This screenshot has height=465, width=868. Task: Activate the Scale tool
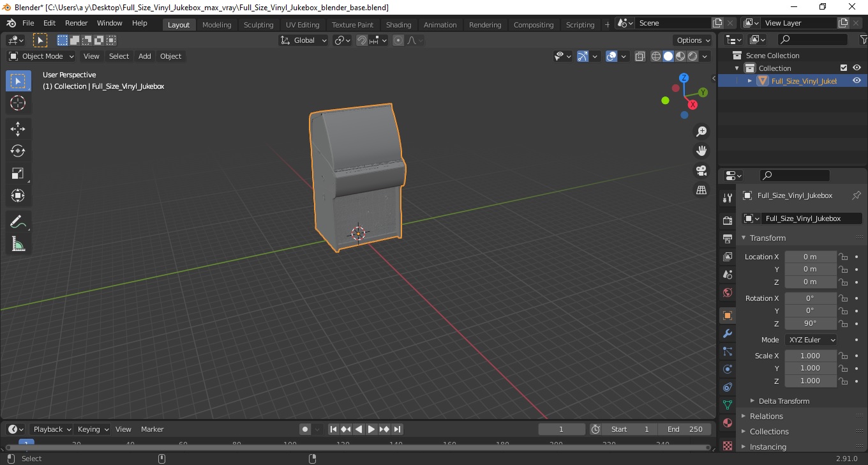pyautogui.click(x=18, y=174)
